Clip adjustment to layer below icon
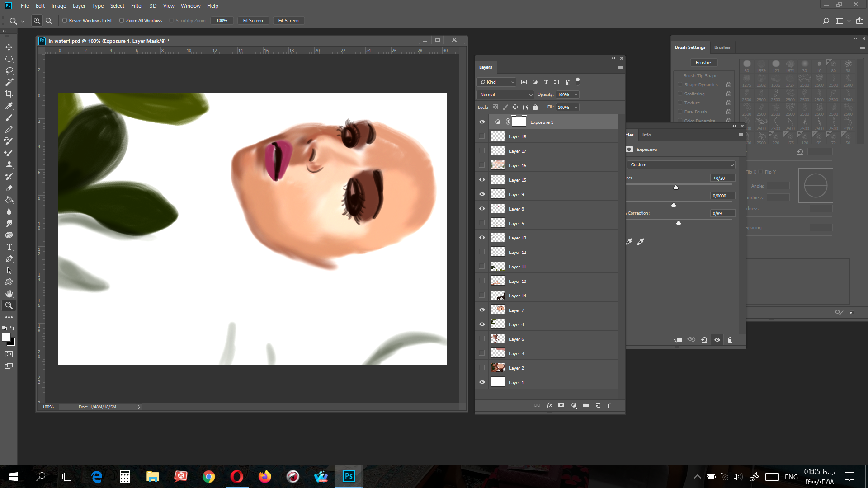The height and width of the screenshot is (488, 868). point(678,340)
